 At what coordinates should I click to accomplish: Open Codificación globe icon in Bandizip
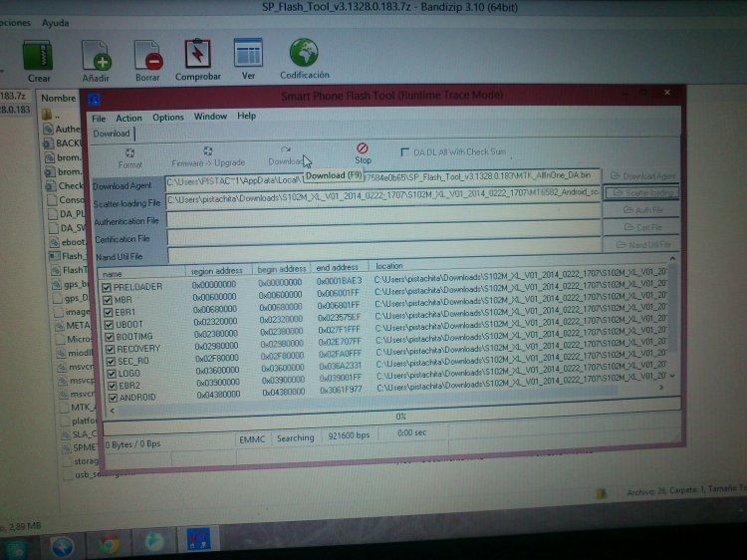pyautogui.click(x=304, y=53)
